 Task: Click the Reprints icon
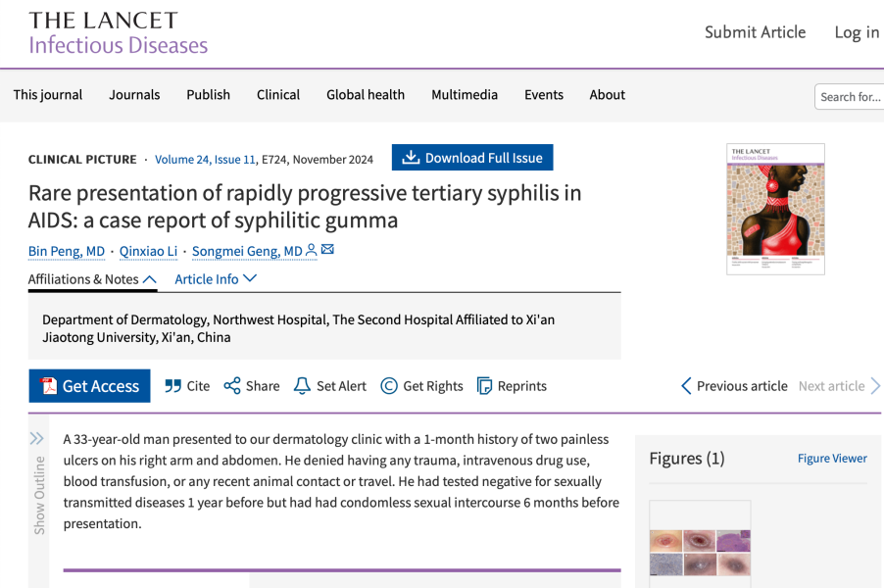pyautogui.click(x=484, y=386)
